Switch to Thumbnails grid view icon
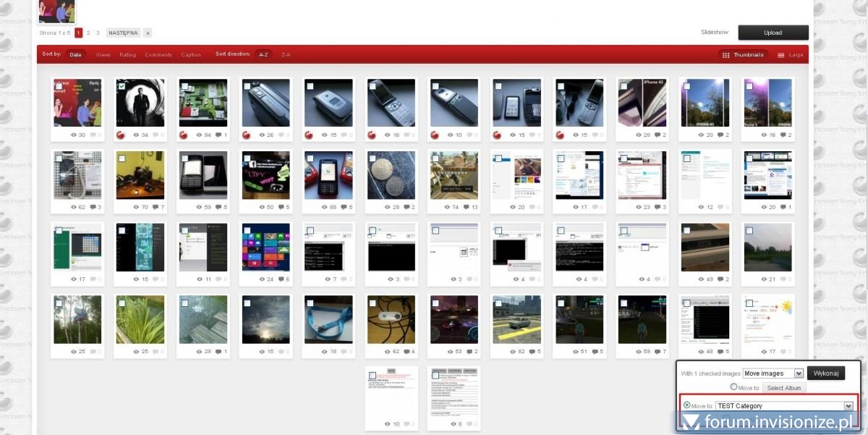Image resolution: width=868 pixels, height=435 pixels. [726, 55]
